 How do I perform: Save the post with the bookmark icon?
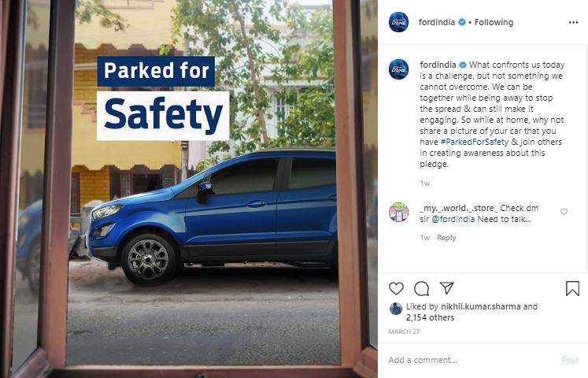click(572, 288)
